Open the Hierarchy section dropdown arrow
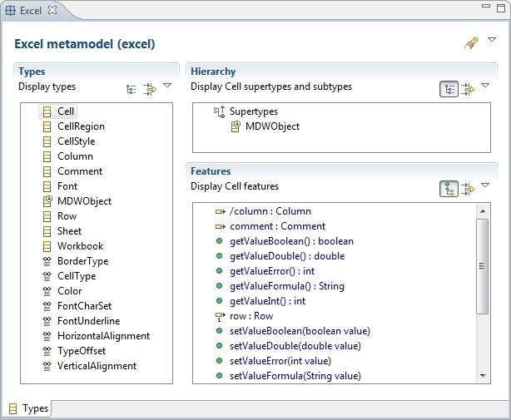 pyautogui.click(x=485, y=86)
